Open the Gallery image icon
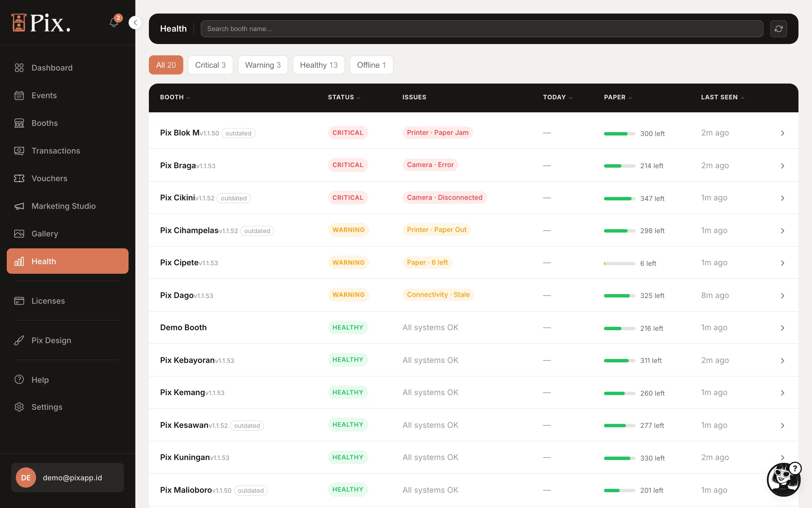This screenshot has height=508, width=812. point(19,233)
